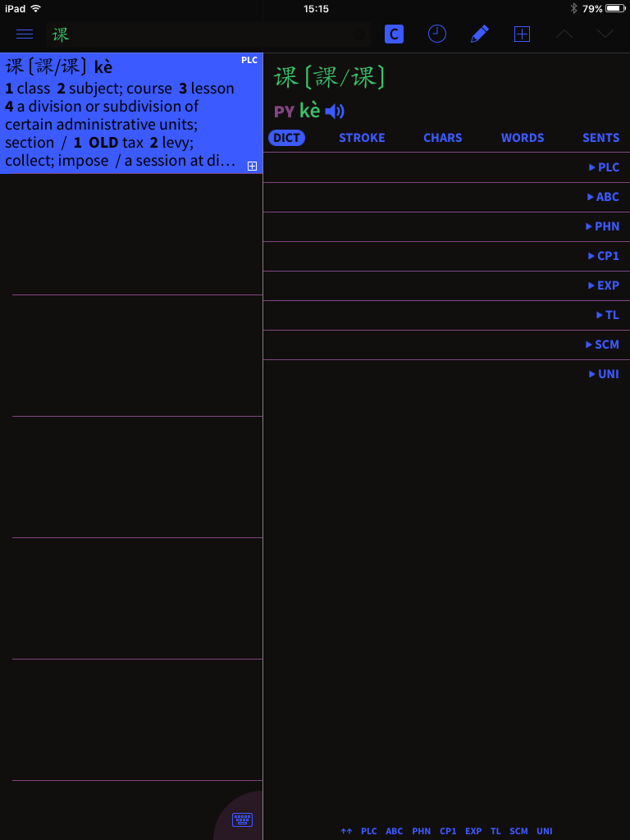Screen dimensions: 630x840
Task: Select the DICT tab
Action: click(x=286, y=138)
